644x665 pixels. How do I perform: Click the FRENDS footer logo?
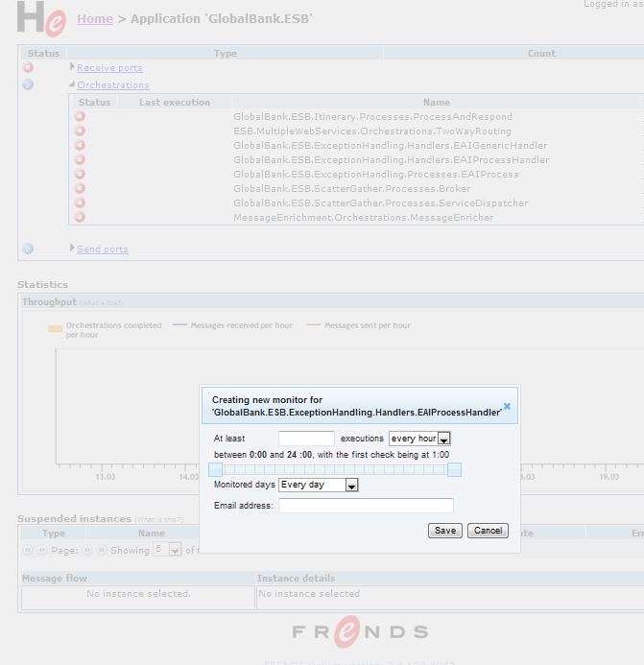click(x=360, y=631)
